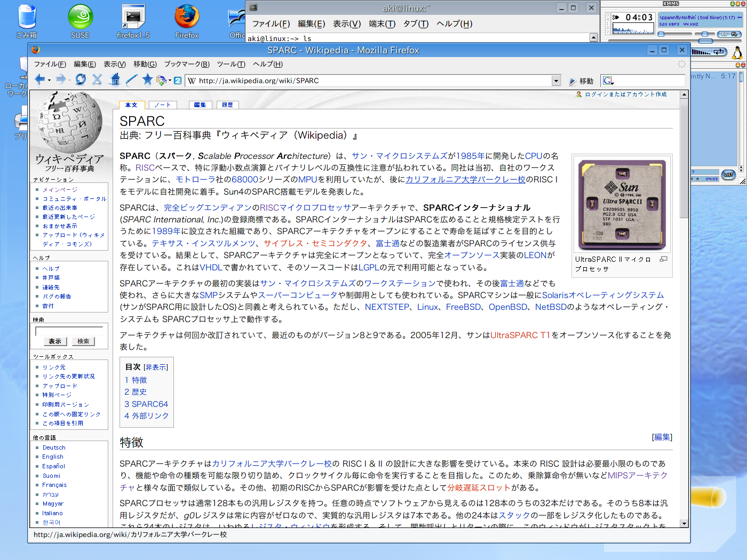Toggle the XMMS EQ equalizer button

[x=724, y=34]
